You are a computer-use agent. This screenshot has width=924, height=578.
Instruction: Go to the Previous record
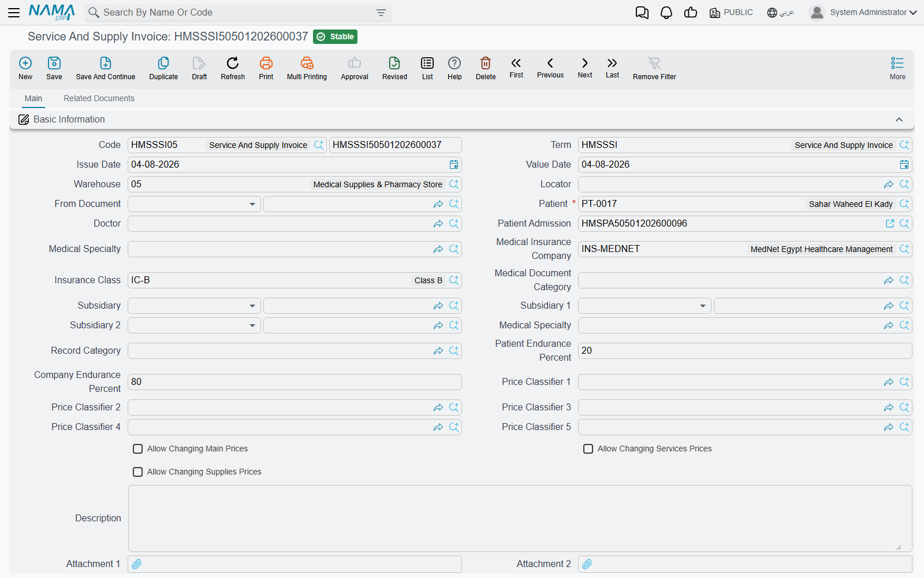(x=550, y=67)
